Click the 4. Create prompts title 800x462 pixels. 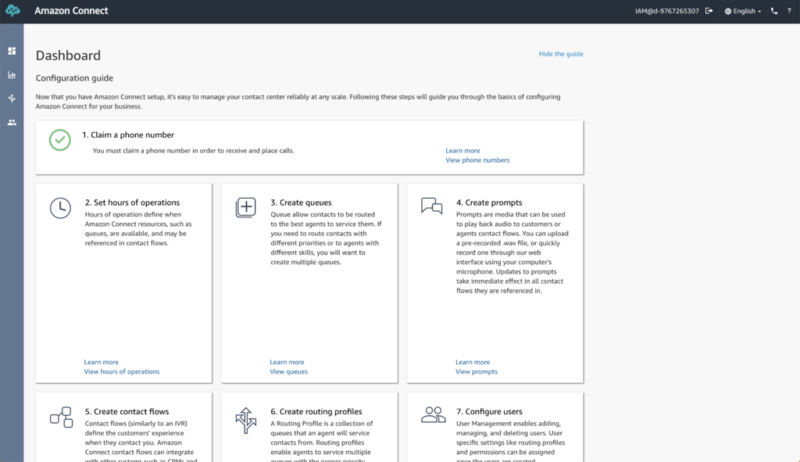coord(489,202)
